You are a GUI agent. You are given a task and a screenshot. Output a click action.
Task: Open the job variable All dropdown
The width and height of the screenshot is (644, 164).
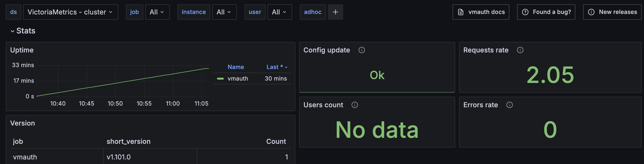pos(157,12)
